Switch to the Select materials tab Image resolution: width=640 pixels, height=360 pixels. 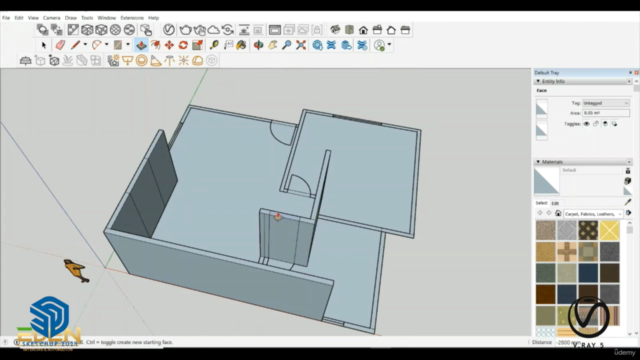(541, 203)
